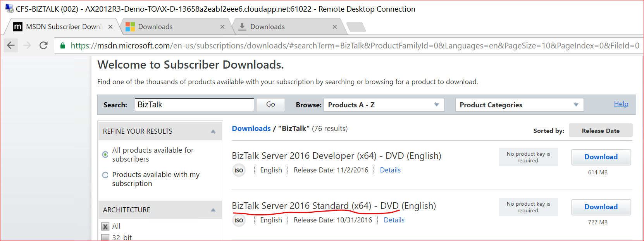The height and width of the screenshot is (241, 644).
Task: Collapse the Refine Your Results section
Action: pyautogui.click(x=213, y=132)
